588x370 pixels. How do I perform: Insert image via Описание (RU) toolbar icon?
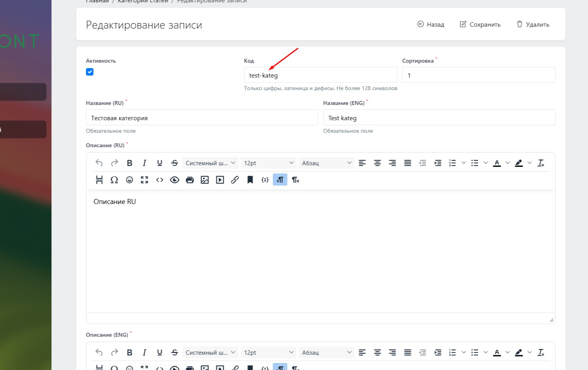pos(204,180)
